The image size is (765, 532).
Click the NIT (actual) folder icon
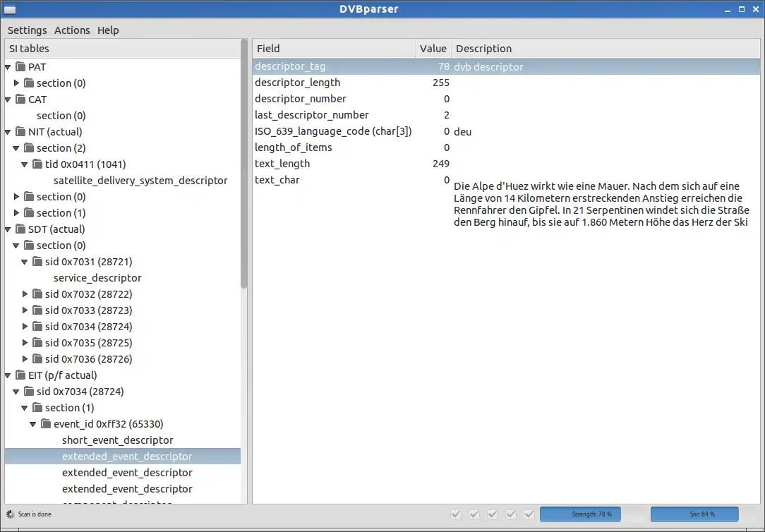point(20,132)
